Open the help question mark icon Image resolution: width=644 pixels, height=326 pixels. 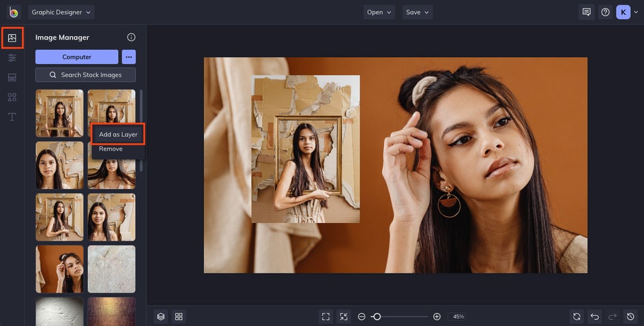click(x=605, y=12)
